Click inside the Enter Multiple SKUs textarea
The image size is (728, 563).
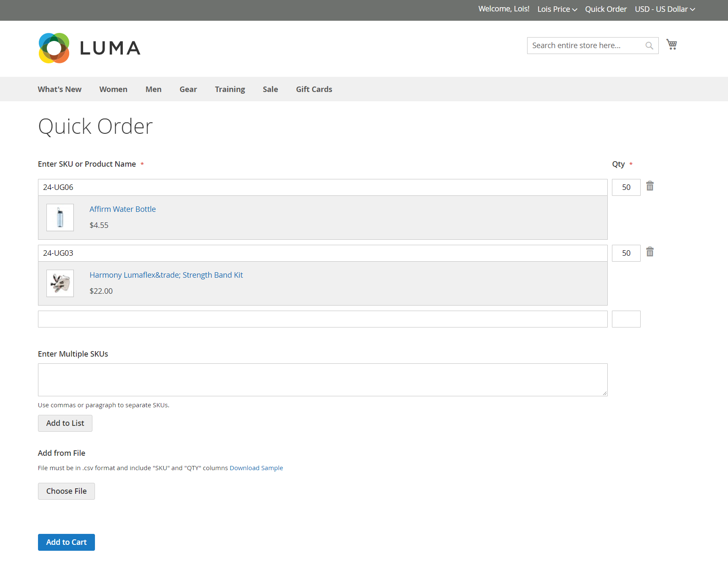click(322, 379)
